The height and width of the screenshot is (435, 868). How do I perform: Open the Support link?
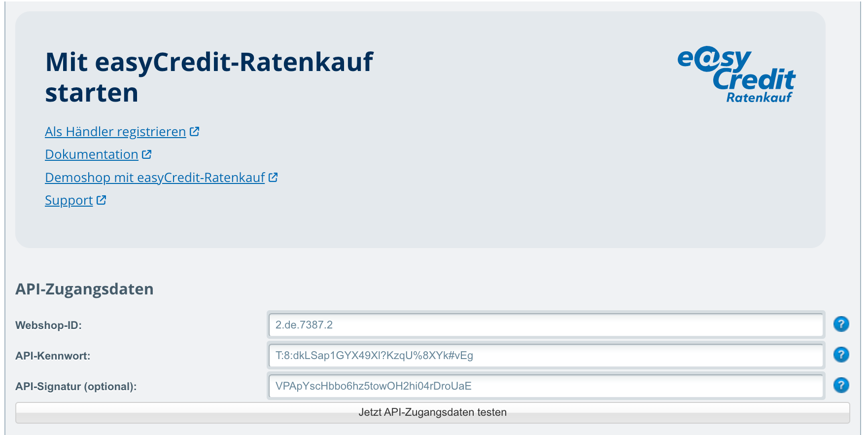[69, 200]
